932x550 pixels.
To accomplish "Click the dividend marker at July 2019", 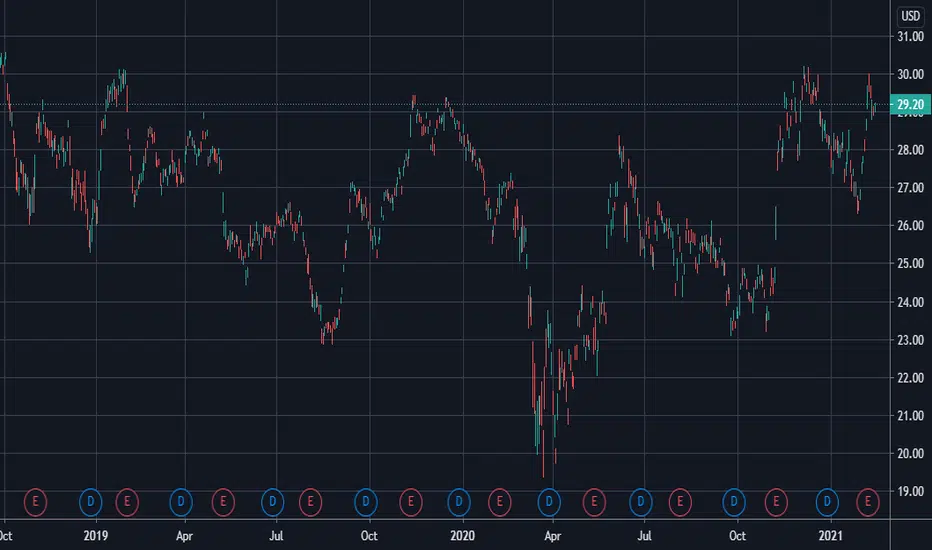I will (272, 502).
